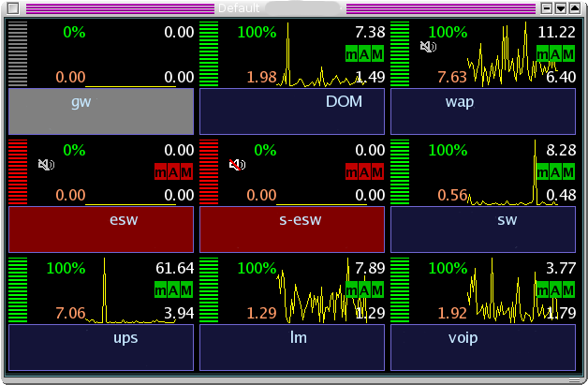Click the '7.63' value on wap
The width and height of the screenshot is (588, 385).
[452, 77]
